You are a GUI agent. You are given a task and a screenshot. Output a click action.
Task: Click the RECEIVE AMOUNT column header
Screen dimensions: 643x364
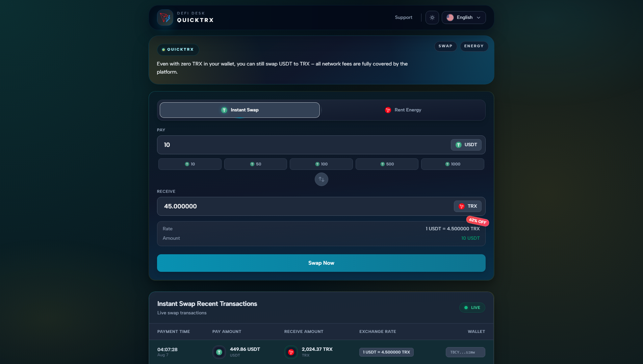coord(304,332)
